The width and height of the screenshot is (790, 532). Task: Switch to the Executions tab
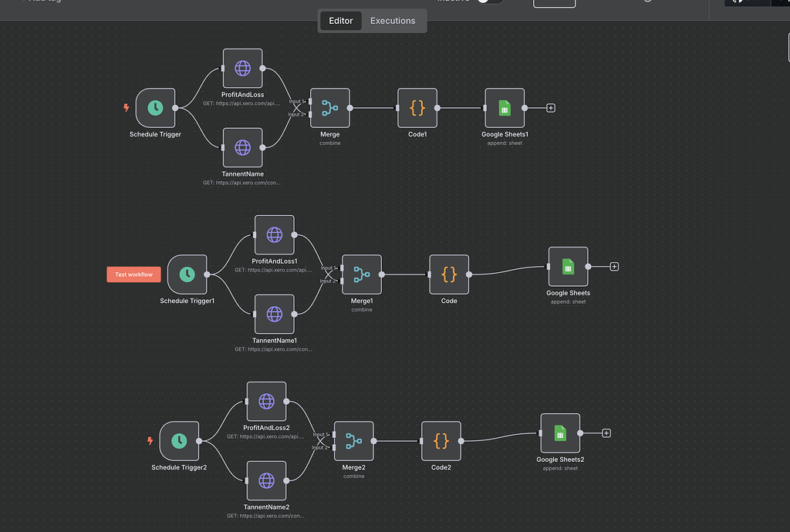point(393,21)
